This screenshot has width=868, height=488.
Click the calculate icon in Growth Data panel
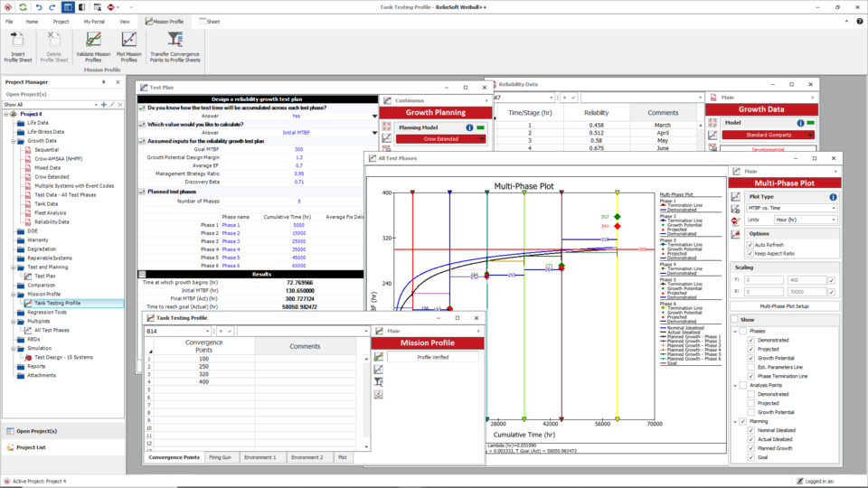pyautogui.click(x=712, y=123)
